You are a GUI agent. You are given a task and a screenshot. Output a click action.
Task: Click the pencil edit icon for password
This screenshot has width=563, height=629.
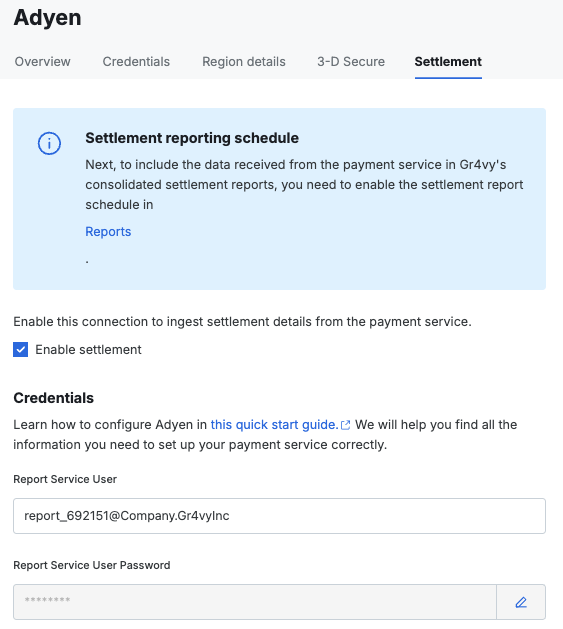[521, 602]
